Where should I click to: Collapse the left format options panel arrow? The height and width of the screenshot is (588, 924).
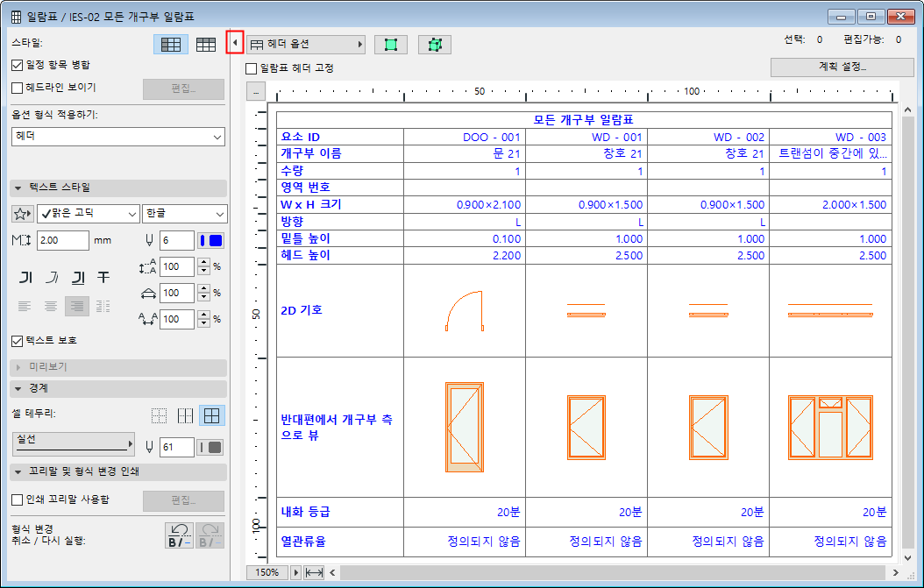[x=235, y=42]
